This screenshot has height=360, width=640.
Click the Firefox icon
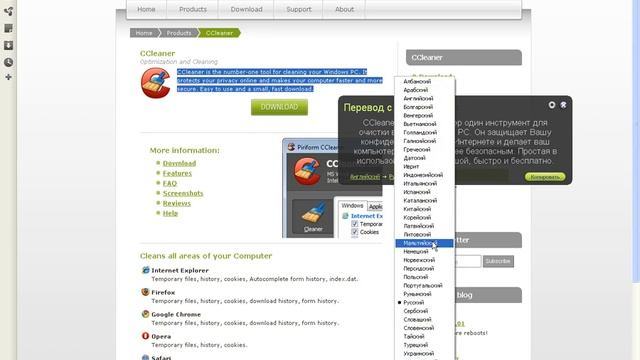(145, 292)
